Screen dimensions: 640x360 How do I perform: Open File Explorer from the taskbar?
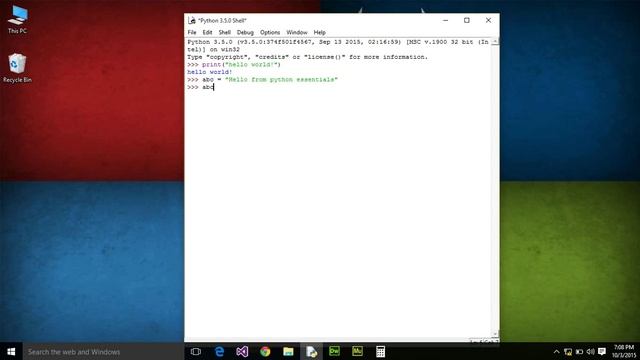pyautogui.click(x=288, y=351)
